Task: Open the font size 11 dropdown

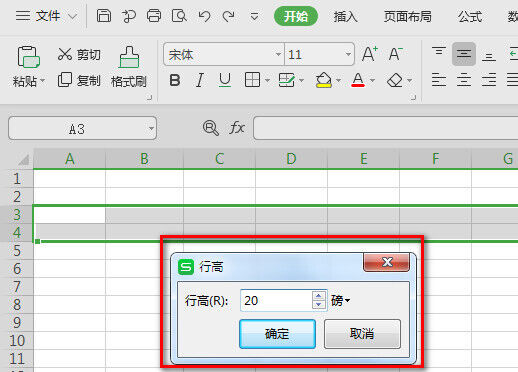Action: tap(348, 54)
